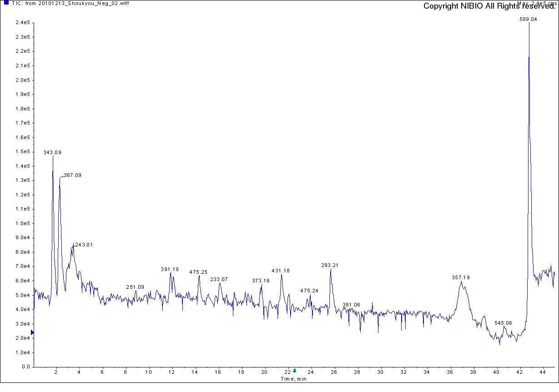Click the blue triangle threshold marker on the Y axis

click(x=32, y=332)
